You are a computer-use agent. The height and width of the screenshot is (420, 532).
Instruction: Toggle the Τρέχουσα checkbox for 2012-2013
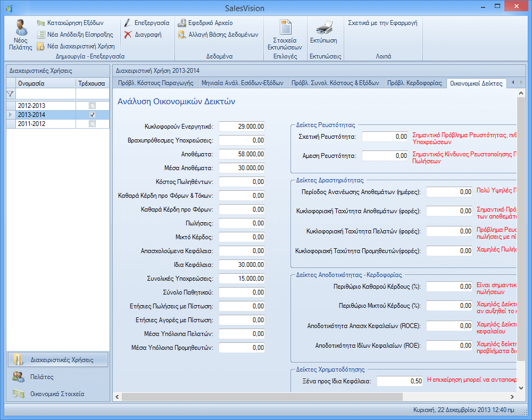pos(93,106)
